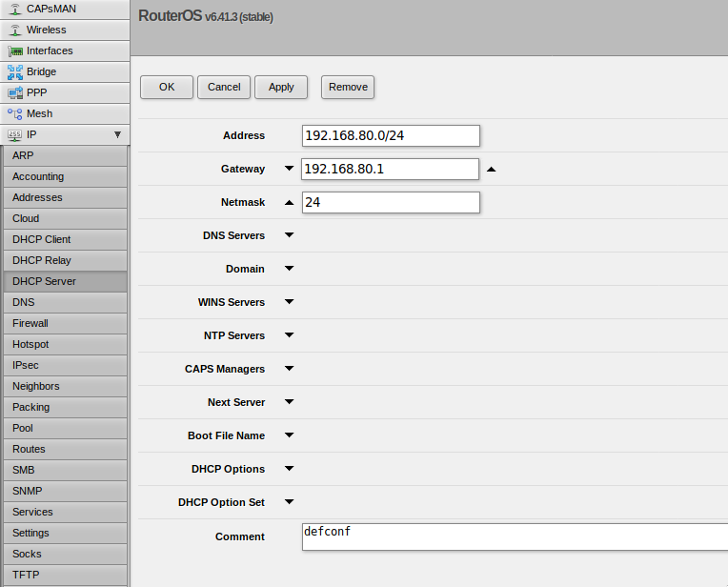728x587 pixels.
Task: Click the RouterOS v6.41.3 title
Action: [206, 16]
